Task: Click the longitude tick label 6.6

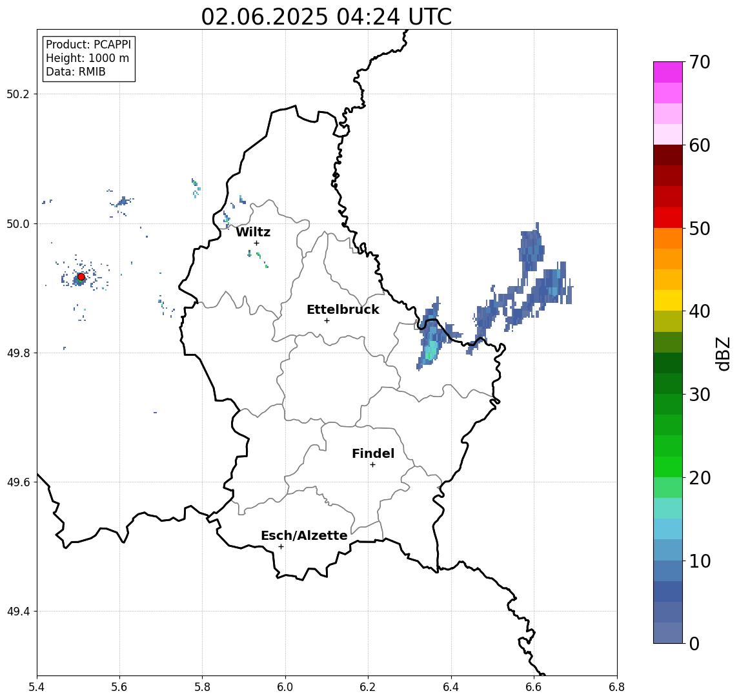Action: pos(534,687)
